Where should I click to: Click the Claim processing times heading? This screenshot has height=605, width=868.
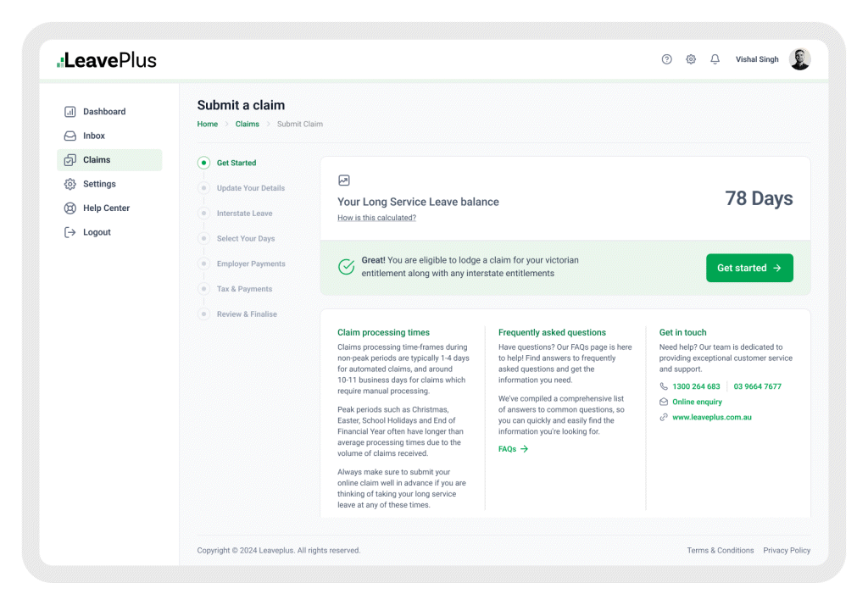(384, 333)
